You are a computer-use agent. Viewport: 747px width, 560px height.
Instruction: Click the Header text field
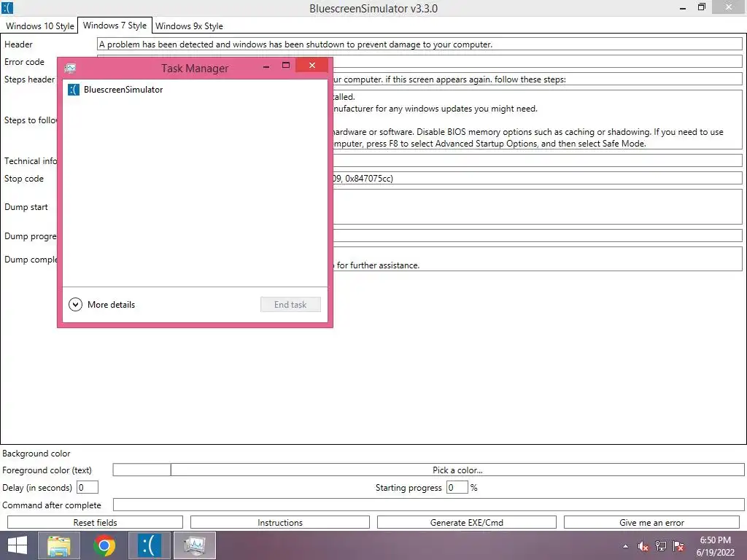[x=419, y=44]
